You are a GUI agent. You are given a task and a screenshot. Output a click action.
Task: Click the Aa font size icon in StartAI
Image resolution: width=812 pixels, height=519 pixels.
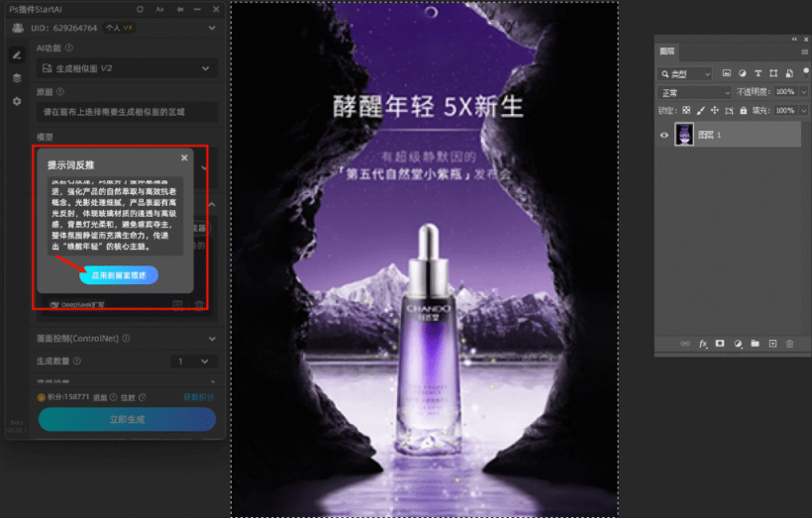[159, 9]
